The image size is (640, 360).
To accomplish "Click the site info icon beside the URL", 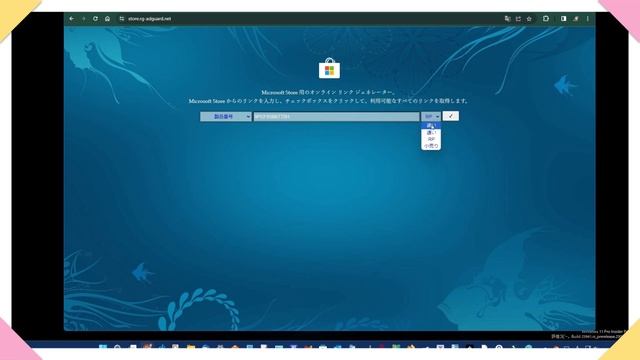I will [x=122, y=19].
